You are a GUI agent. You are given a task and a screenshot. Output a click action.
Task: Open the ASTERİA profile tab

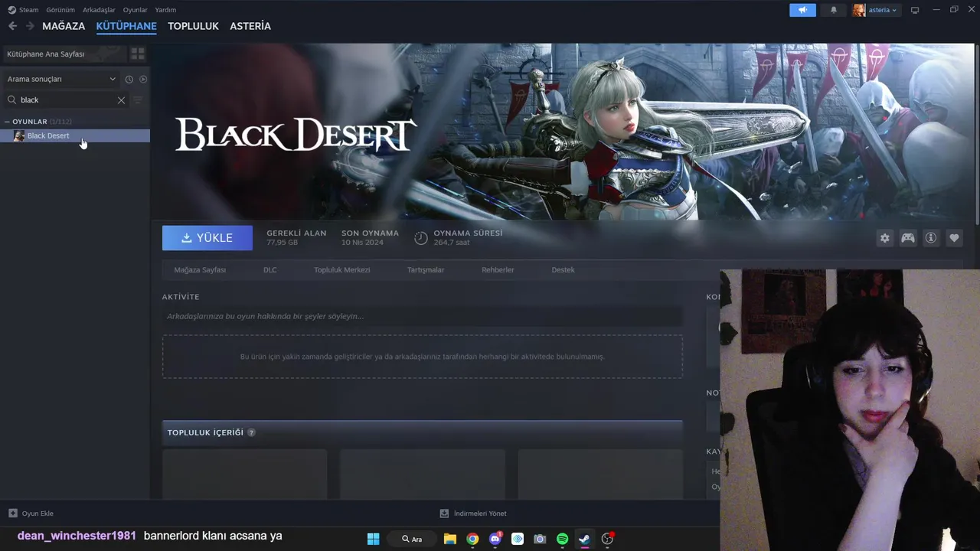[x=250, y=26]
